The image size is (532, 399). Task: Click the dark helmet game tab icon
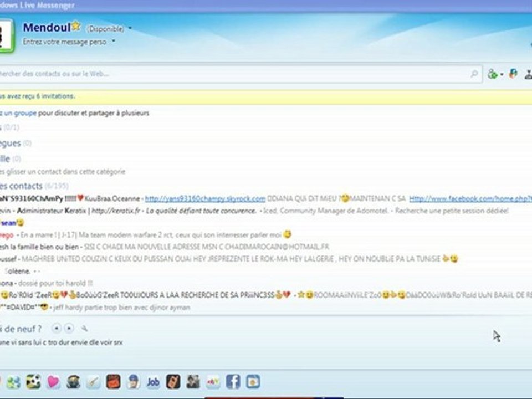coord(73,382)
